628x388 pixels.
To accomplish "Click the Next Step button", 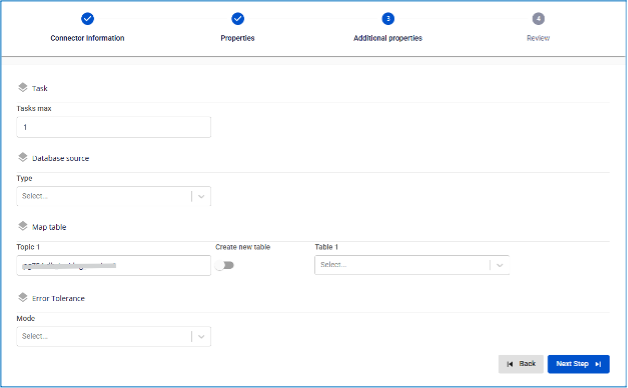I will pos(578,364).
